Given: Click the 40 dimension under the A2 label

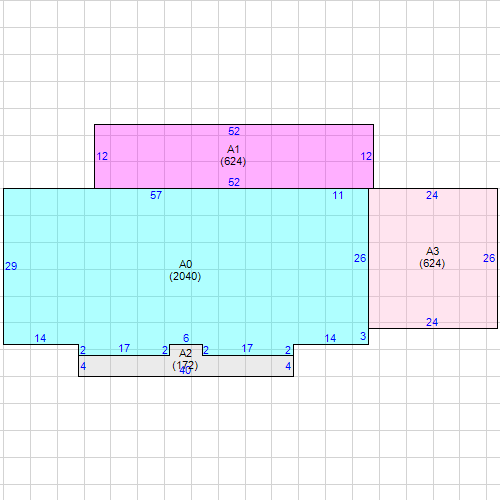Looking at the screenshot, I should (x=185, y=370).
